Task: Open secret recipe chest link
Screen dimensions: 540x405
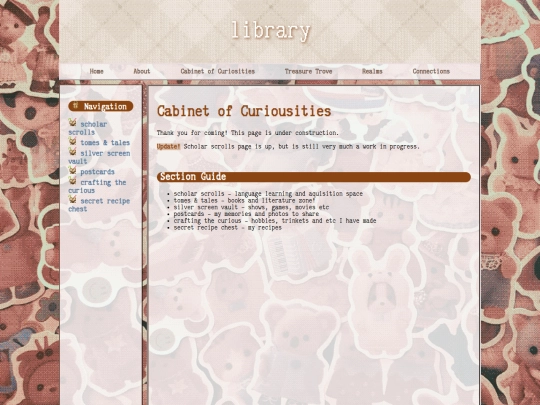Action: [99, 205]
